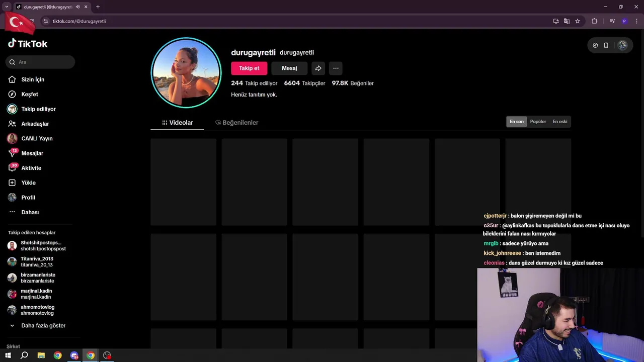View 244 Takip ediliyor list
The width and height of the screenshot is (644, 362).
point(254,83)
